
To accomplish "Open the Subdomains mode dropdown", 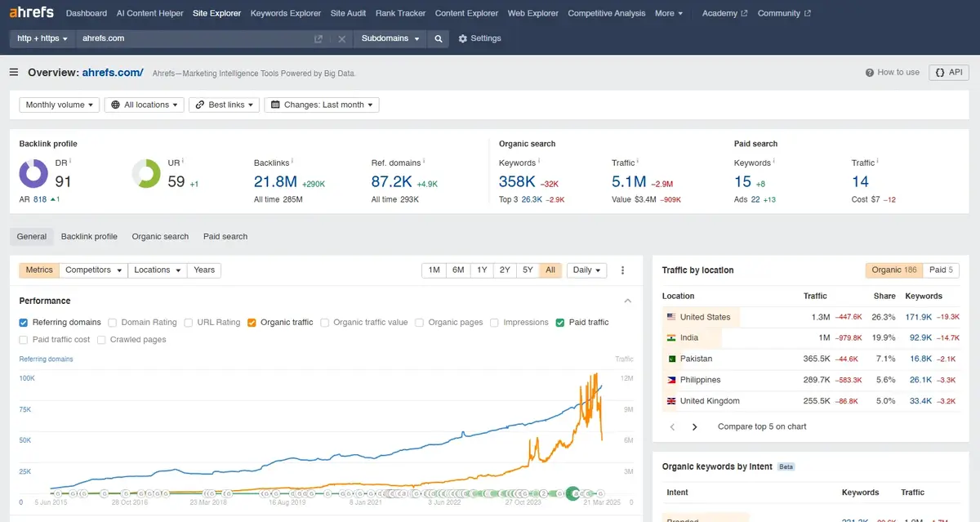I will pyautogui.click(x=390, y=38).
